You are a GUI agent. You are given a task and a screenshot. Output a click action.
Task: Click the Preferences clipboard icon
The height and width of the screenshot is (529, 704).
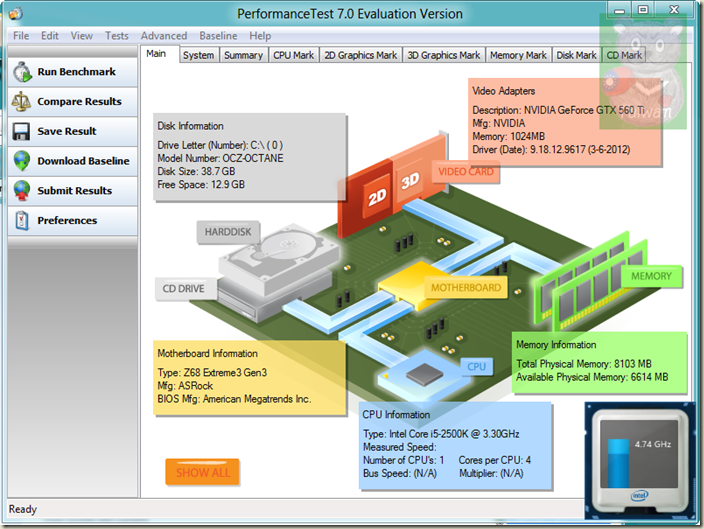tap(22, 220)
